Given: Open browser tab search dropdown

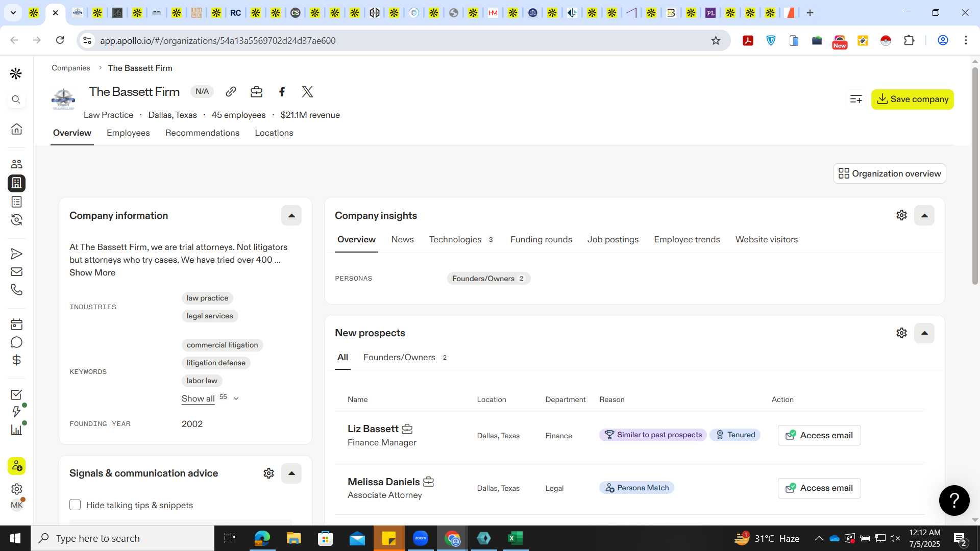Looking at the screenshot, I should (x=13, y=13).
